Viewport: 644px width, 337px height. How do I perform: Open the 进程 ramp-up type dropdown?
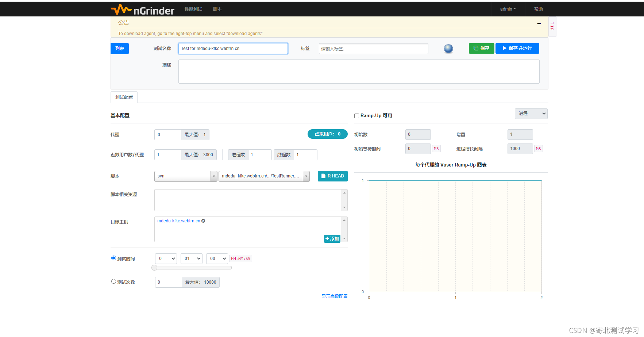tap(531, 114)
